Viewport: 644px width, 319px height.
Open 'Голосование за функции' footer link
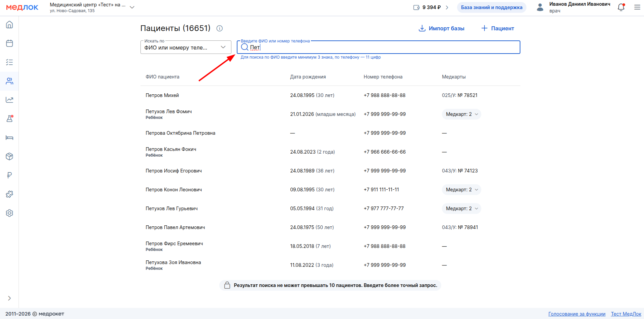[577, 314]
